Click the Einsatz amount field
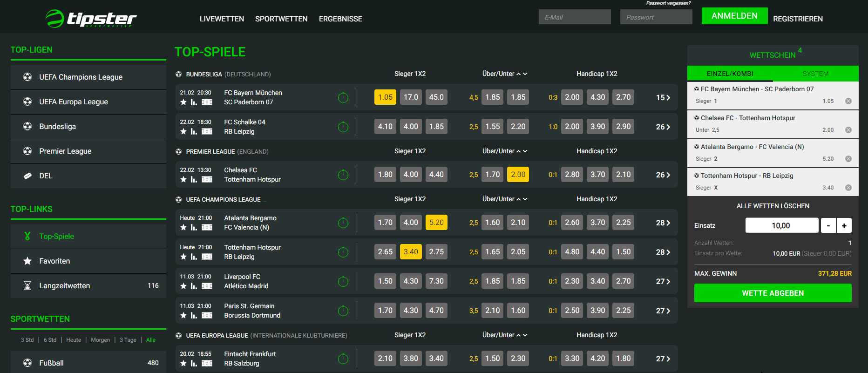The width and height of the screenshot is (868, 373). point(782,225)
